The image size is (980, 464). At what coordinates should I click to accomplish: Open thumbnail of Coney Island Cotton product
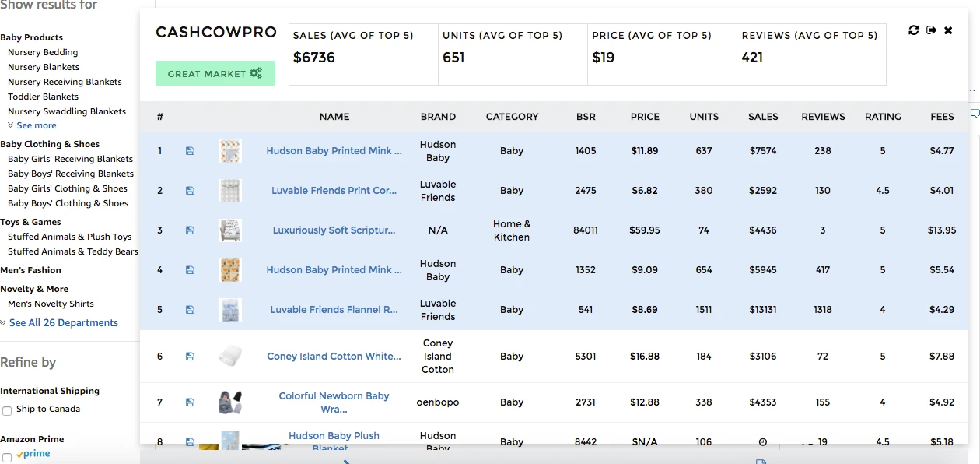click(x=230, y=357)
